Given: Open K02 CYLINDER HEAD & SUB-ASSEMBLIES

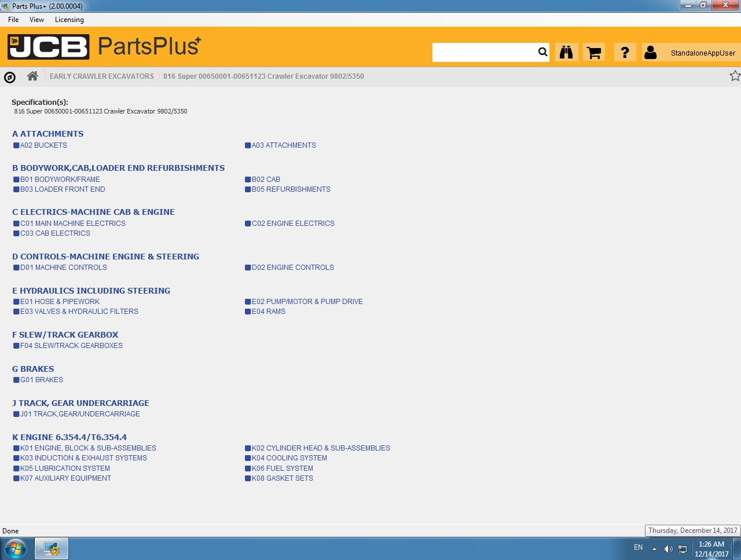Looking at the screenshot, I should coord(321,448).
